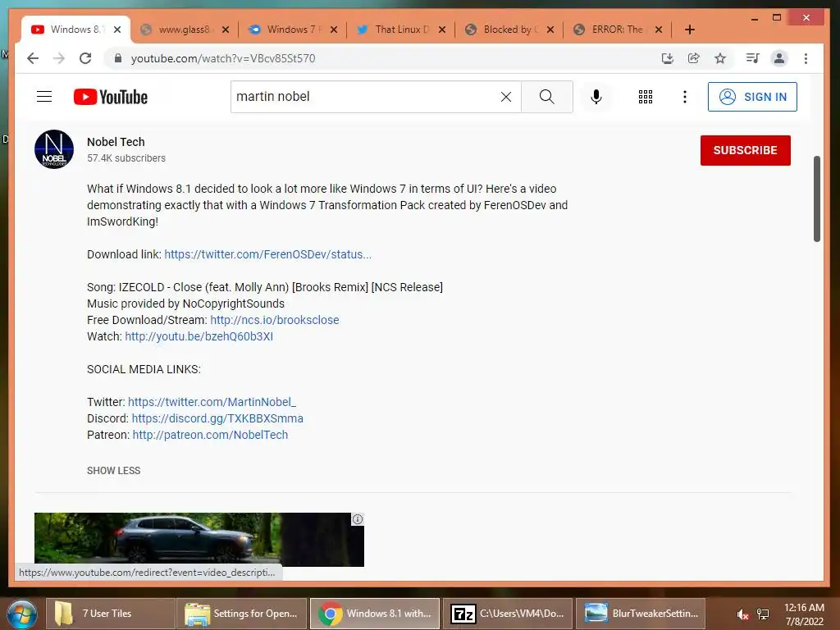Viewport: 840px width, 630px height.
Task: Close the www.glass8 tab
Action: click(226, 30)
